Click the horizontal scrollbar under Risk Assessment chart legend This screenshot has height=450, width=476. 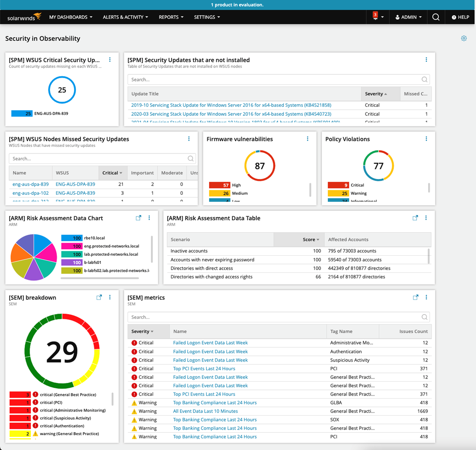click(x=100, y=278)
